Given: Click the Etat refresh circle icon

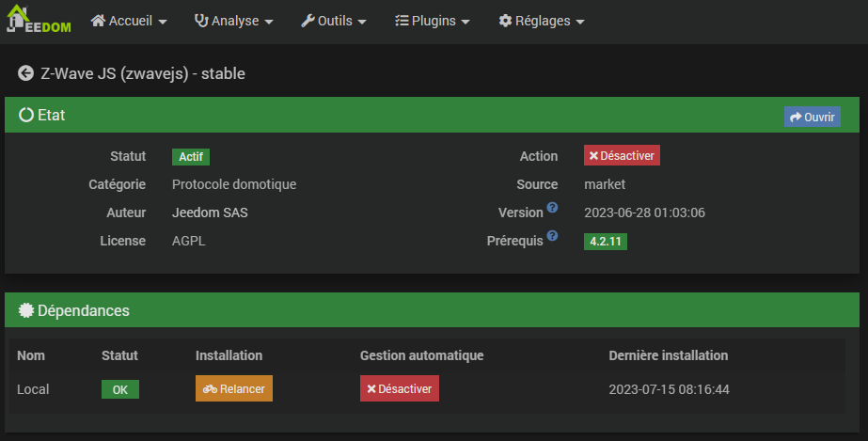Looking at the screenshot, I should click(26, 115).
